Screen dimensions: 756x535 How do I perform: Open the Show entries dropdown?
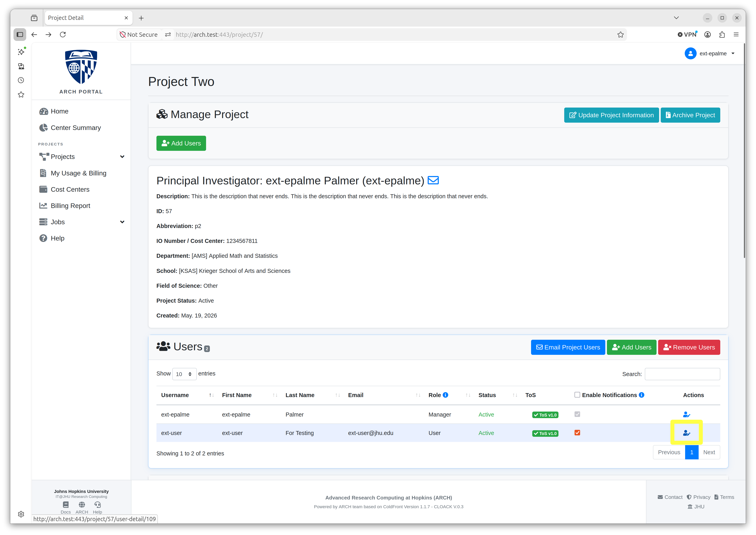pyautogui.click(x=184, y=374)
